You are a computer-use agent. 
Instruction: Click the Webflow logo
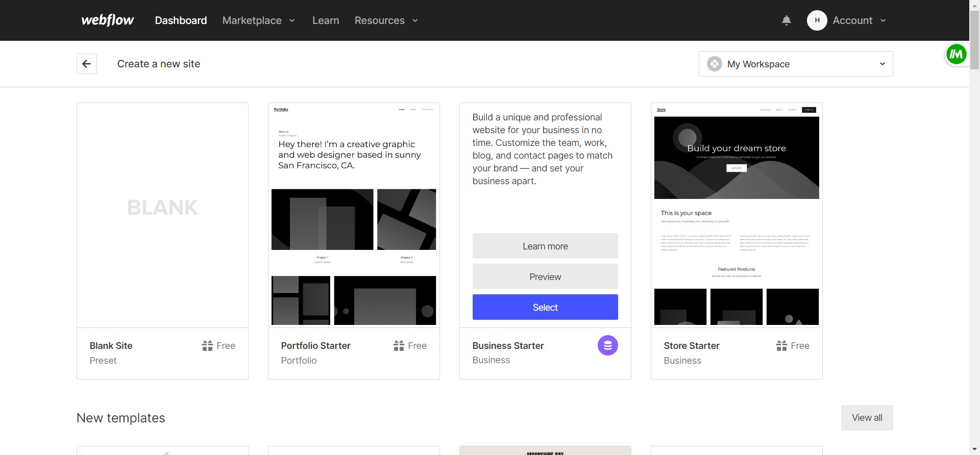(108, 20)
